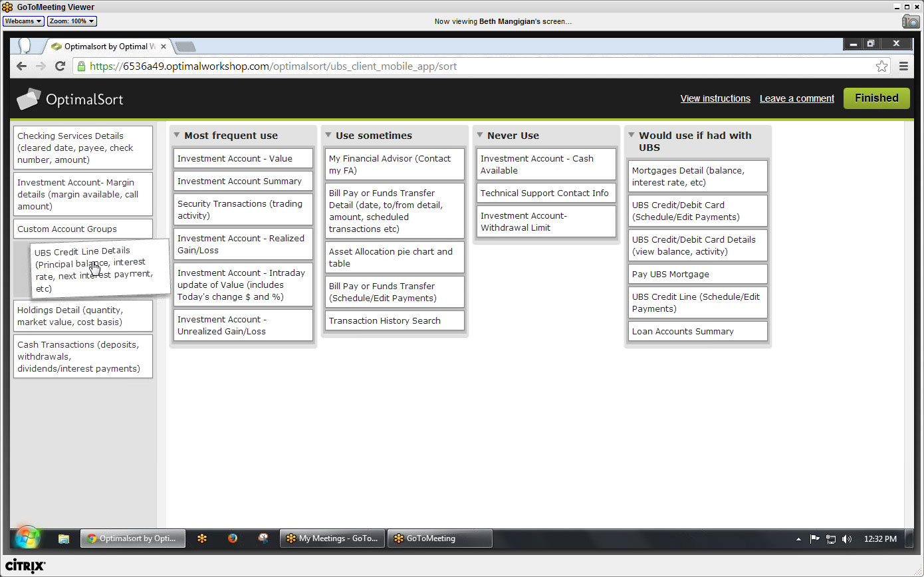The height and width of the screenshot is (577, 924).
Task: Click the 12:32 PM taskbar clock
Action: pyautogui.click(x=880, y=539)
